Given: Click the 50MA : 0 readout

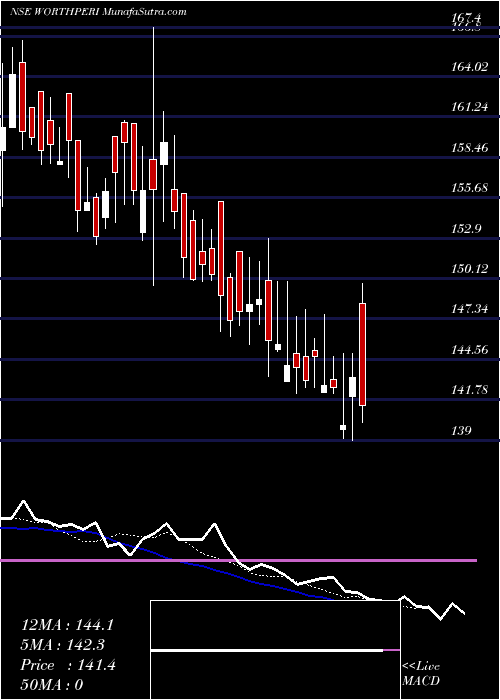Looking at the screenshot, I should point(53,685).
